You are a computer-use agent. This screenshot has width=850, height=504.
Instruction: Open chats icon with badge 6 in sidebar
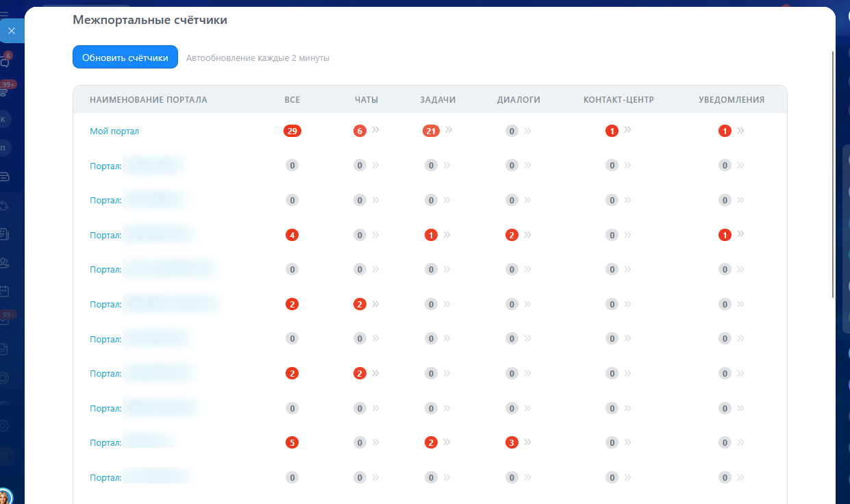[x=5, y=62]
